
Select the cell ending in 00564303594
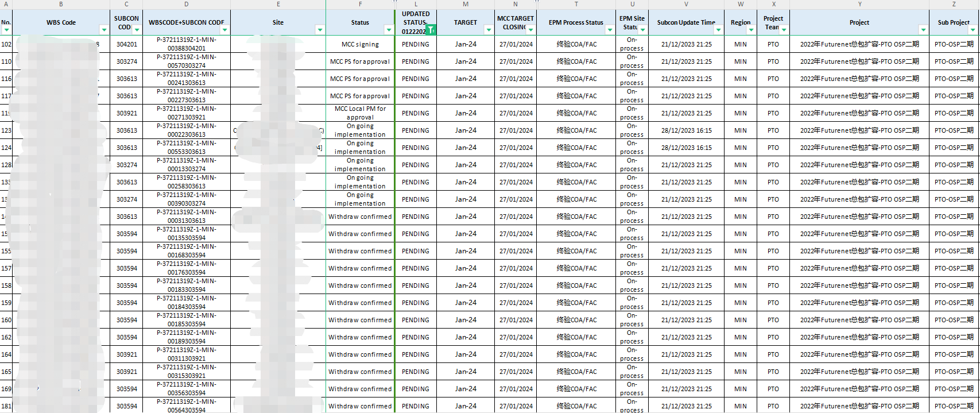pyautogui.click(x=187, y=406)
